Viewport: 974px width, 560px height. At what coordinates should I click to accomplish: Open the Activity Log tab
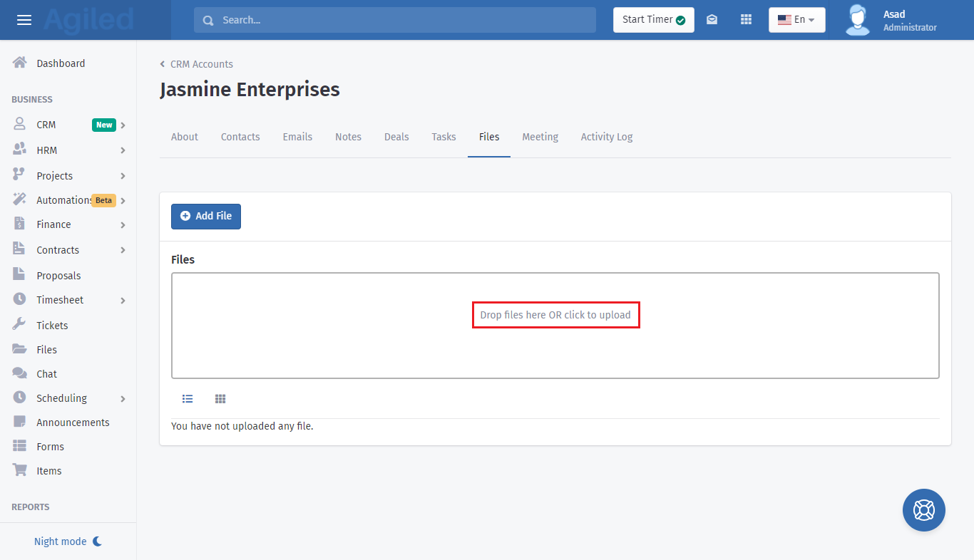pyautogui.click(x=606, y=137)
